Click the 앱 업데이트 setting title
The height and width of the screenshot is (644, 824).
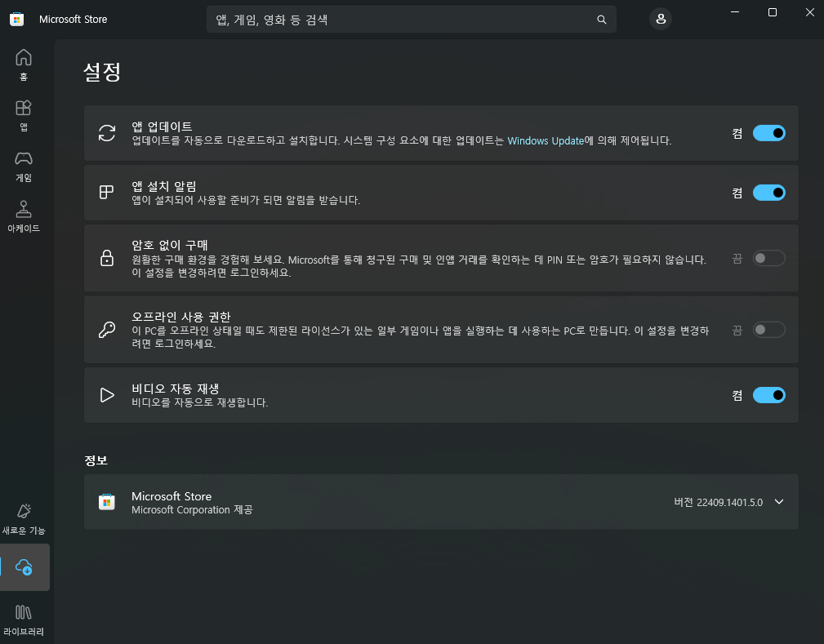[162, 126]
